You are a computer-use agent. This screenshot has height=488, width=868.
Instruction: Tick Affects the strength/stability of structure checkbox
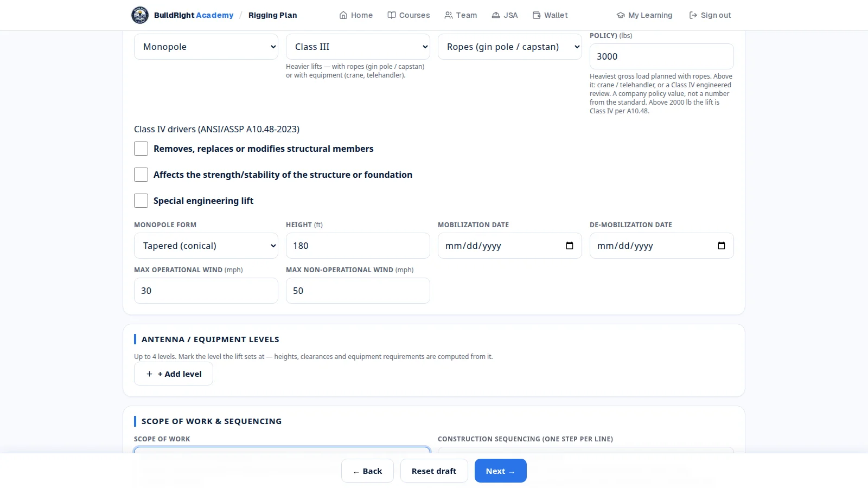pos(141,175)
